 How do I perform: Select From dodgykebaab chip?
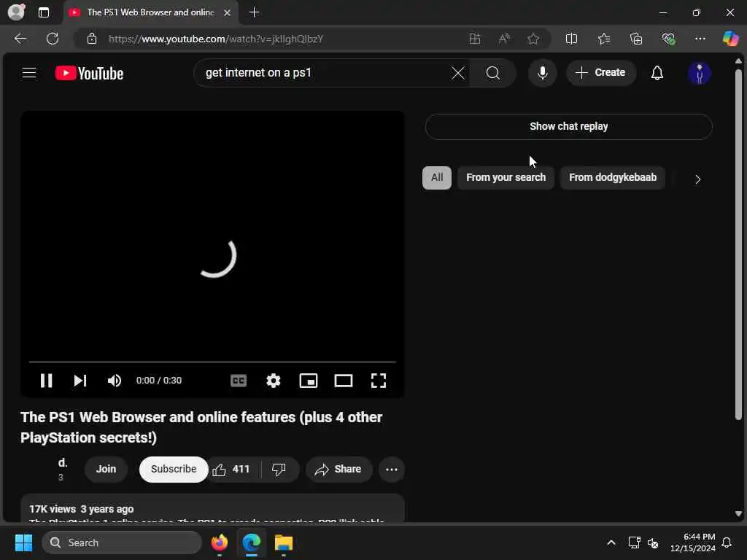coord(612,178)
